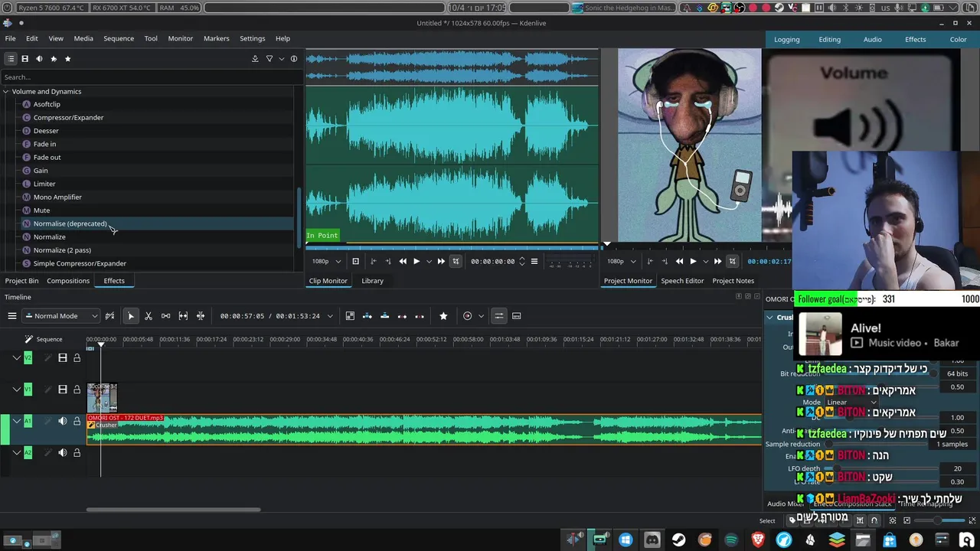Mute the A2 audio track
The width and height of the screenshot is (980, 551).
tap(63, 453)
